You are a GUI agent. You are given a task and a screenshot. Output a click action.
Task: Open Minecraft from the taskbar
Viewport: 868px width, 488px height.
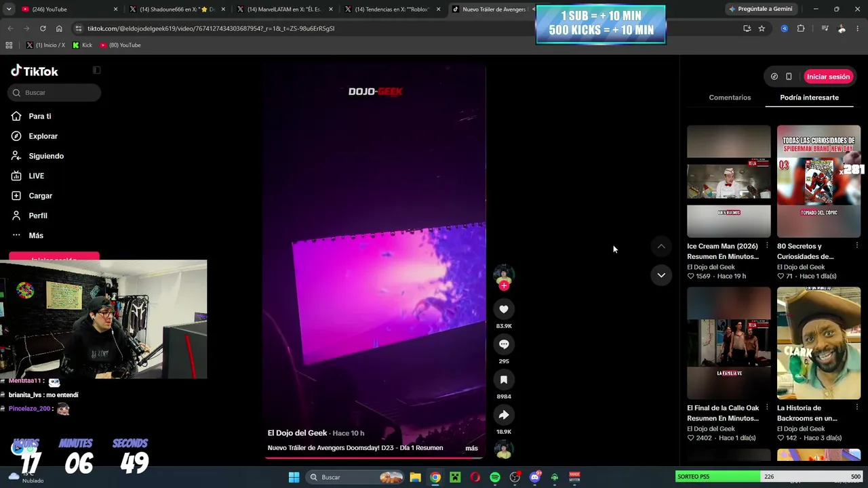(x=455, y=477)
